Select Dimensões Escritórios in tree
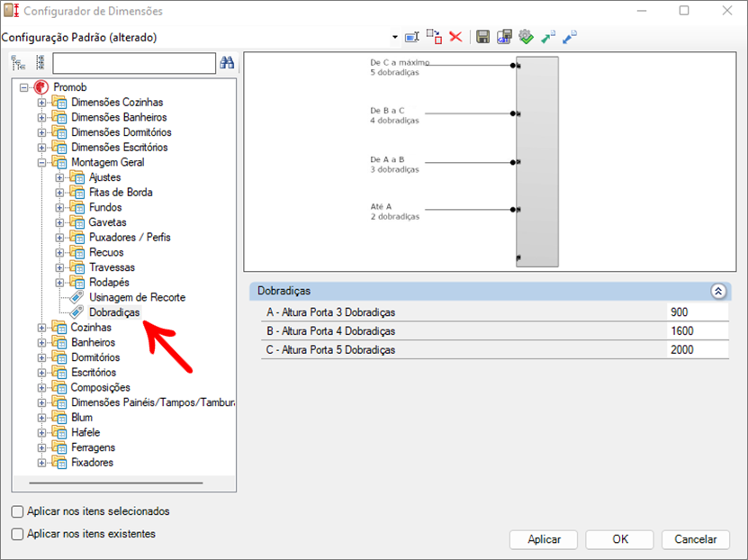Image resolution: width=748 pixels, height=560 pixels. point(119,148)
